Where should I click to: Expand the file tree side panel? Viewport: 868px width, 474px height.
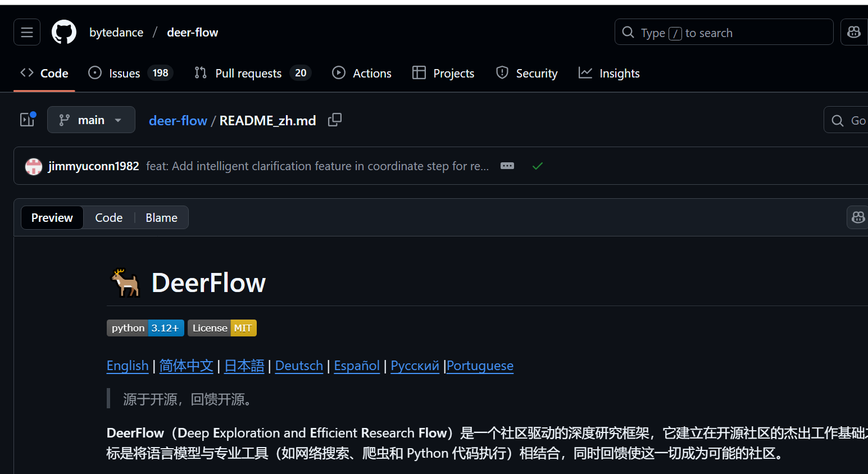pos(28,120)
